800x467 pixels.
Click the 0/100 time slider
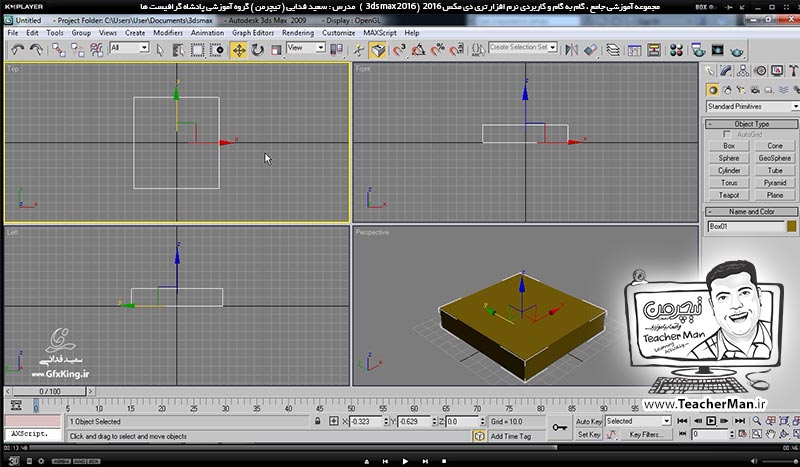[49, 391]
